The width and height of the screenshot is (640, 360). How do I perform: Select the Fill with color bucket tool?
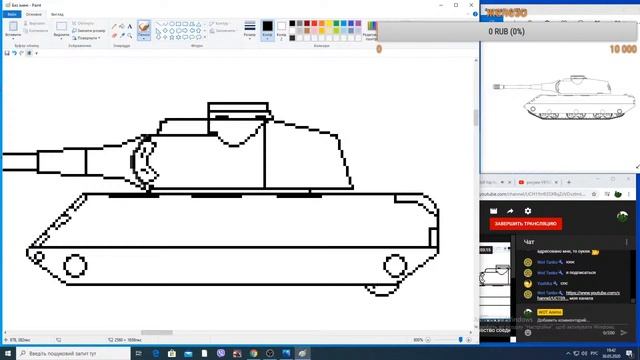[122, 27]
